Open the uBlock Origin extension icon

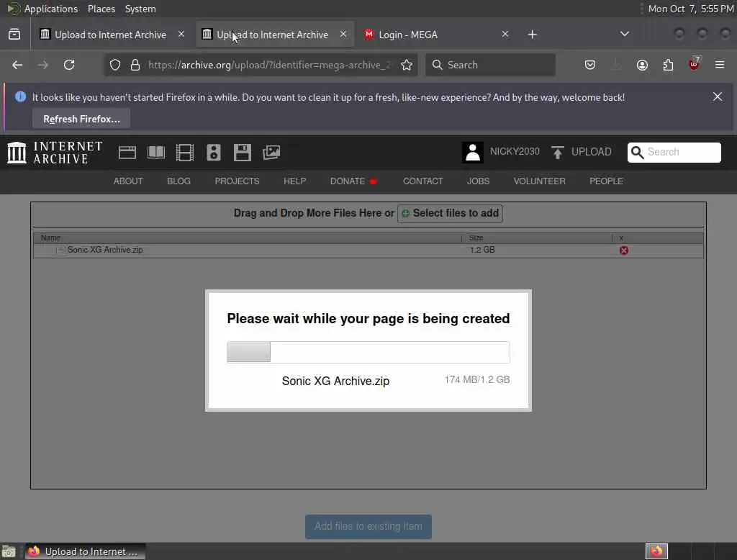695,64
